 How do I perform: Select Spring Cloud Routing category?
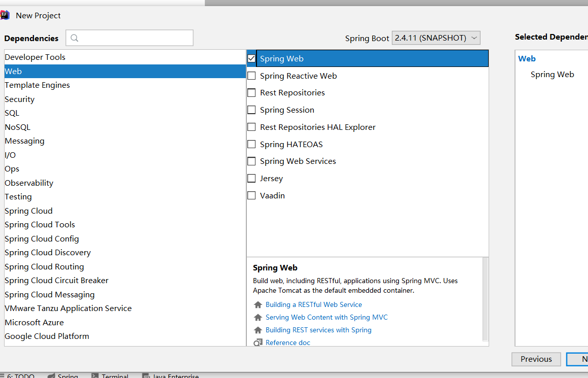(125, 267)
